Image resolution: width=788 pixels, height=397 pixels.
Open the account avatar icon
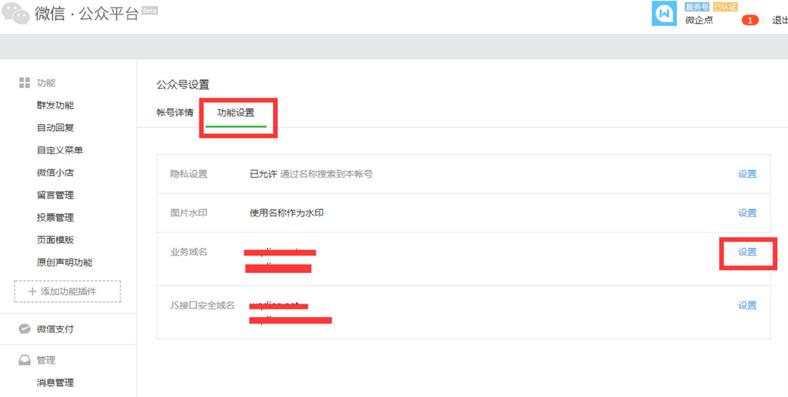point(664,14)
